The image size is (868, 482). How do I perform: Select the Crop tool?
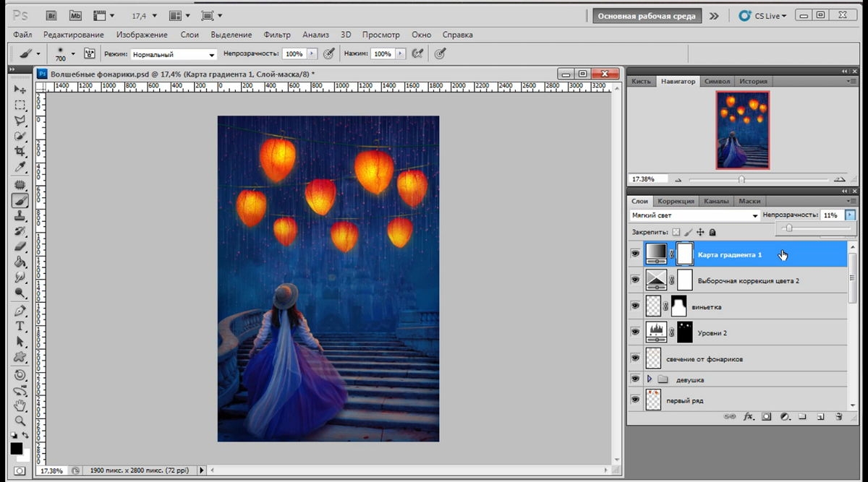pos(20,152)
